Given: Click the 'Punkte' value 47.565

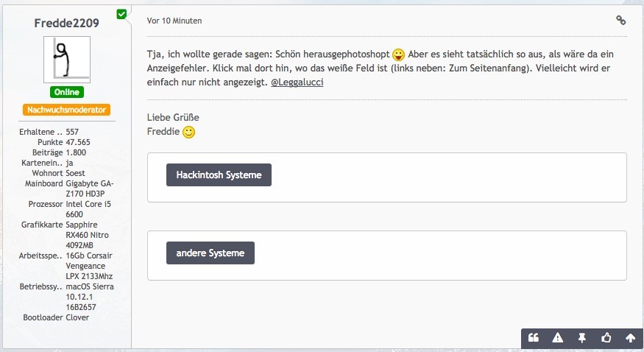Looking at the screenshot, I should (78, 142).
